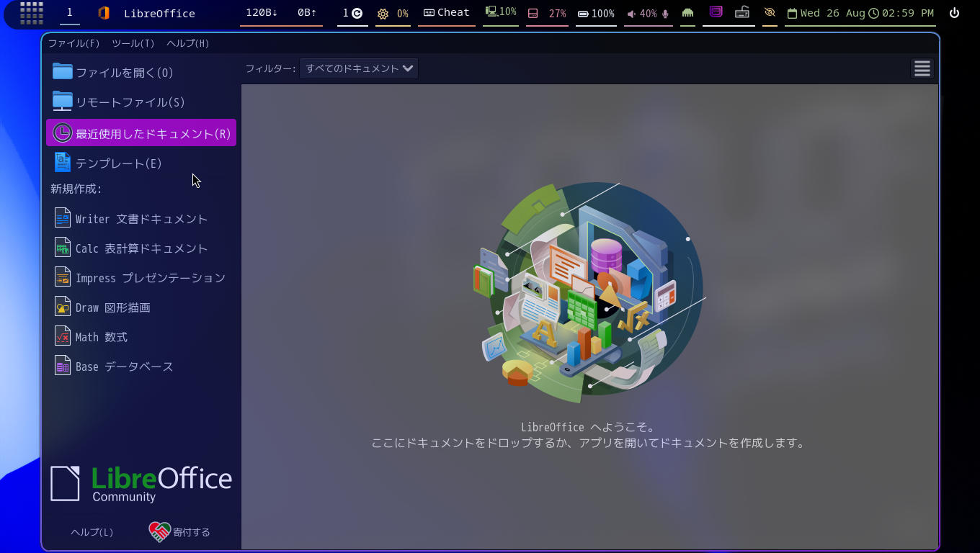Click the Base database icon
Screen dimensions: 980x553
pos(63,366)
